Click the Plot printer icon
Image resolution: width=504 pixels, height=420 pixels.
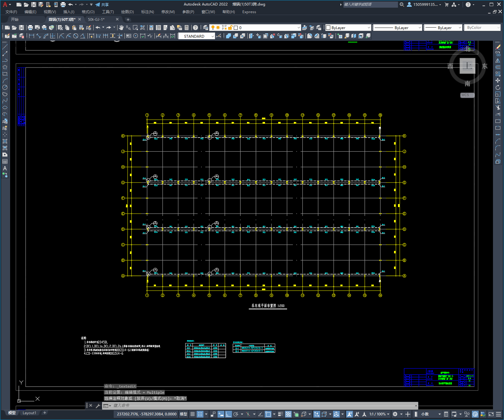pos(30,28)
